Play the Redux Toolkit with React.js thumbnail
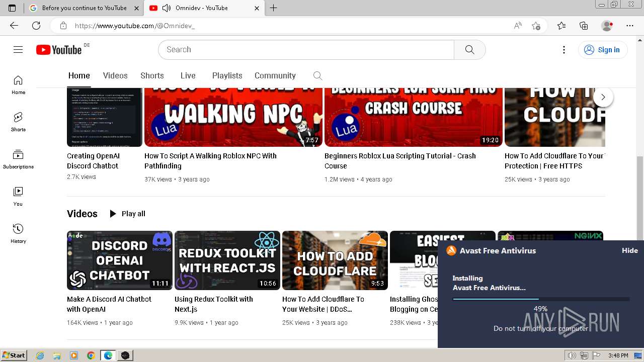Image resolution: width=644 pixels, height=362 pixels. click(227, 260)
